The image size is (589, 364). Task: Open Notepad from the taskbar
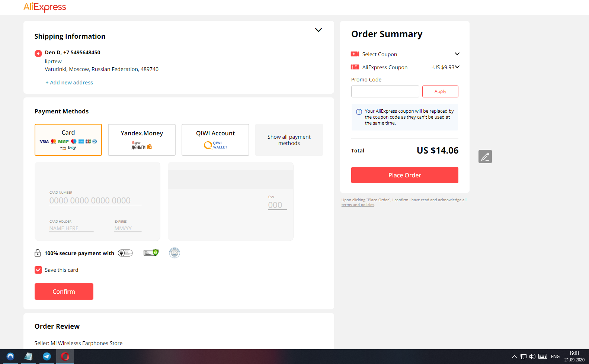[x=29, y=357]
